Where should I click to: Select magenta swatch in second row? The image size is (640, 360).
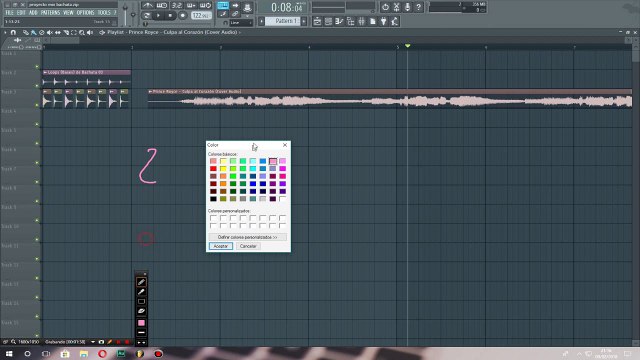(282, 169)
